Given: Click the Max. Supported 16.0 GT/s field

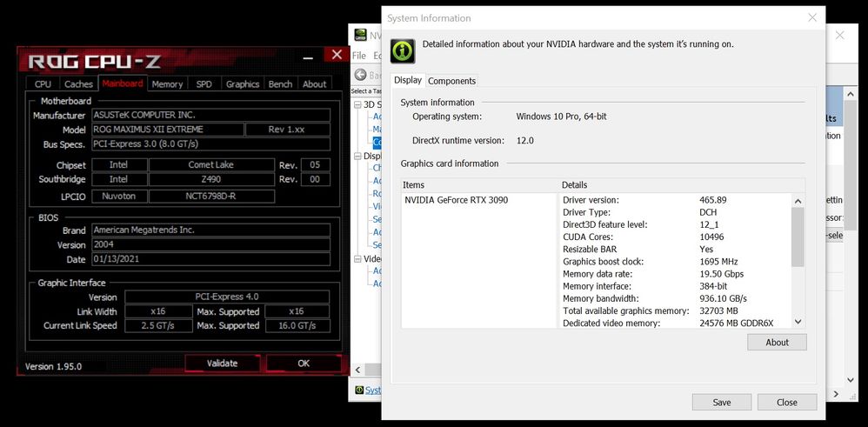Looking at the screenshot, I should 297,325.
